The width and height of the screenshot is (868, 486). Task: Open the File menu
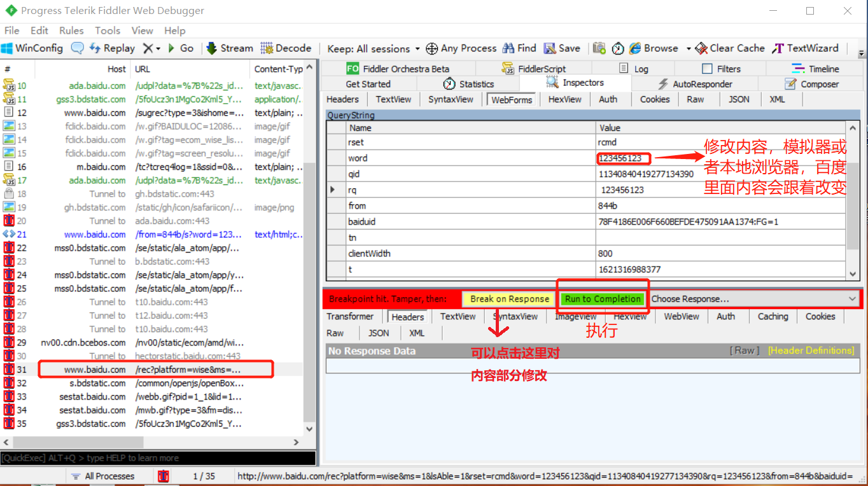pos(11,31)
